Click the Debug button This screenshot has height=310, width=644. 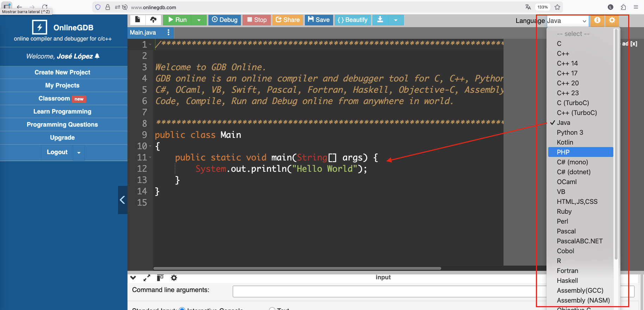[225, 20]
